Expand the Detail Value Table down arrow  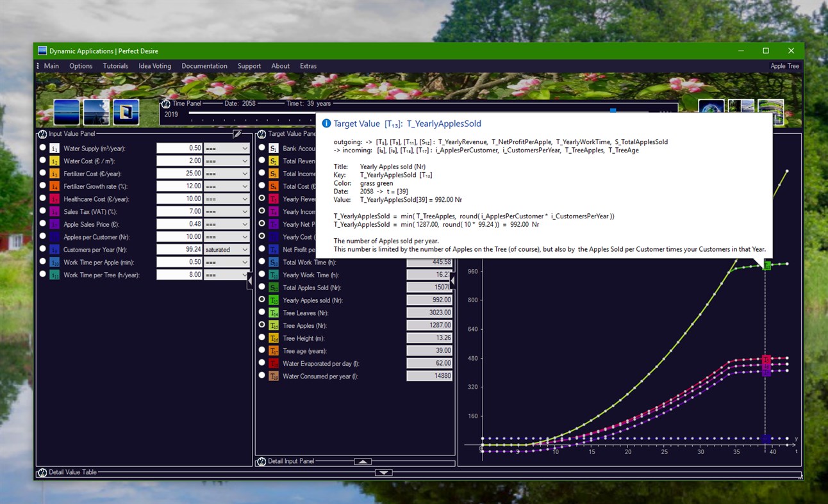pos(383,473)
